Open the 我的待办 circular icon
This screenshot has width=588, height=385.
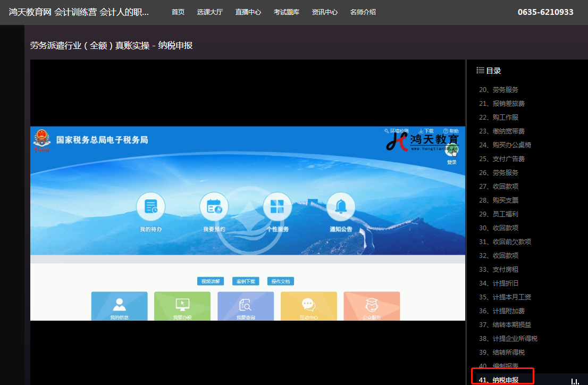pyautogui.click(x=151, y=206)
